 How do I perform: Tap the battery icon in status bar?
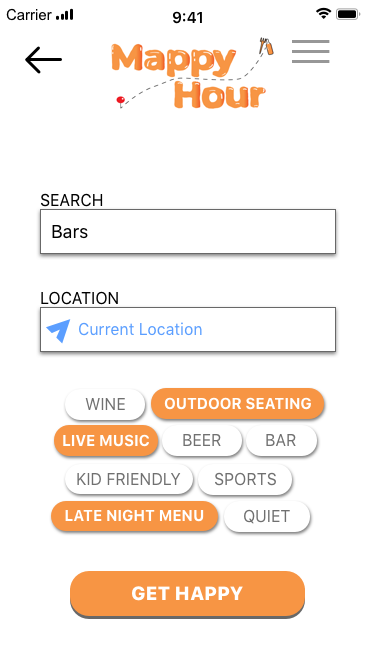pyautogui.click(x=348, y=14)
